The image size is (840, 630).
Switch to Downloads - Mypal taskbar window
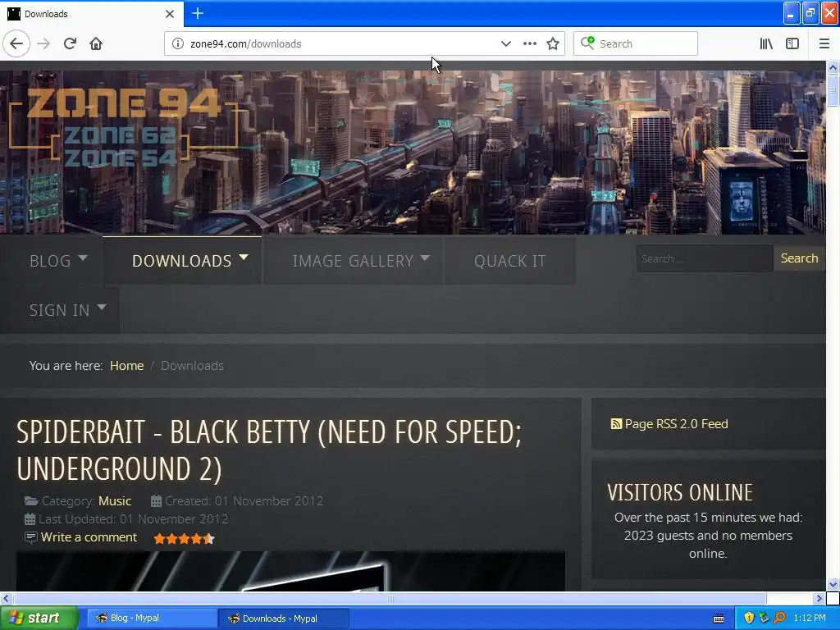click(283, 619)
